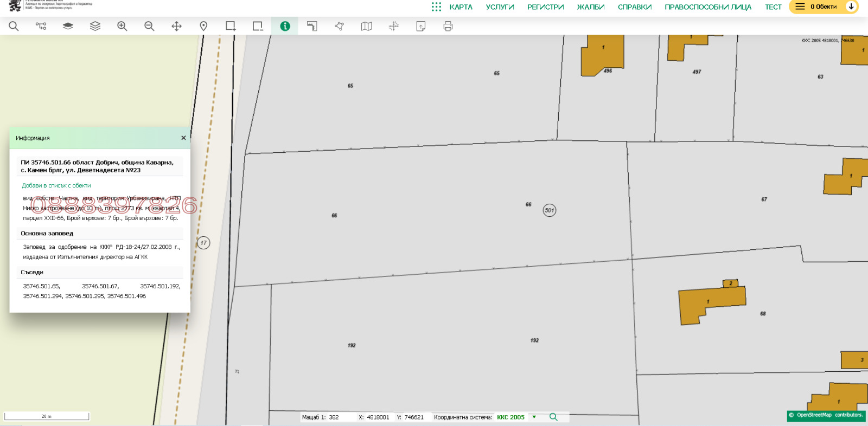Select the location pin marker tool
This screenshot has height=426, width=868.
(x=203, y=26)
